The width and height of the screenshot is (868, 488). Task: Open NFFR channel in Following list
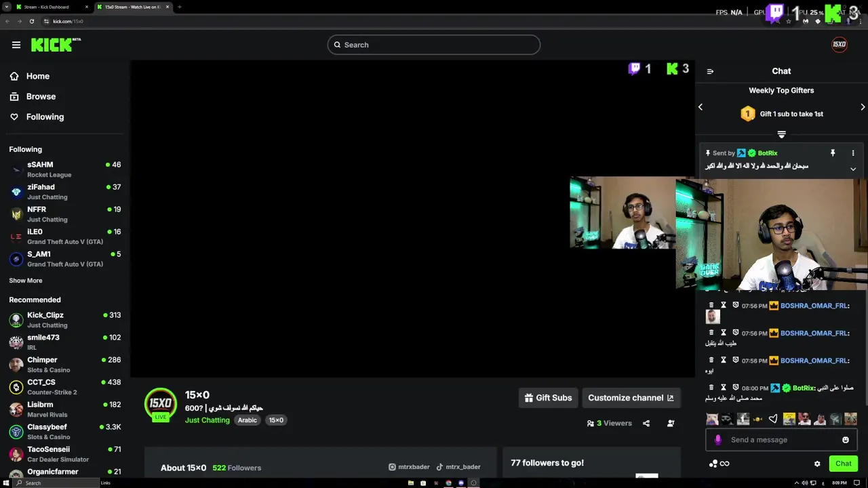click(x=65, y=214)
